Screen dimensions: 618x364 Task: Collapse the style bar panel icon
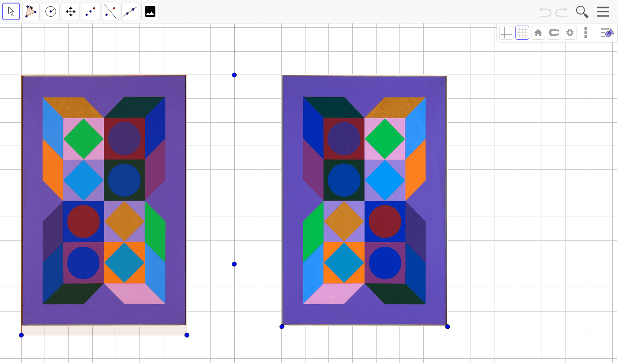coord(607,33)
